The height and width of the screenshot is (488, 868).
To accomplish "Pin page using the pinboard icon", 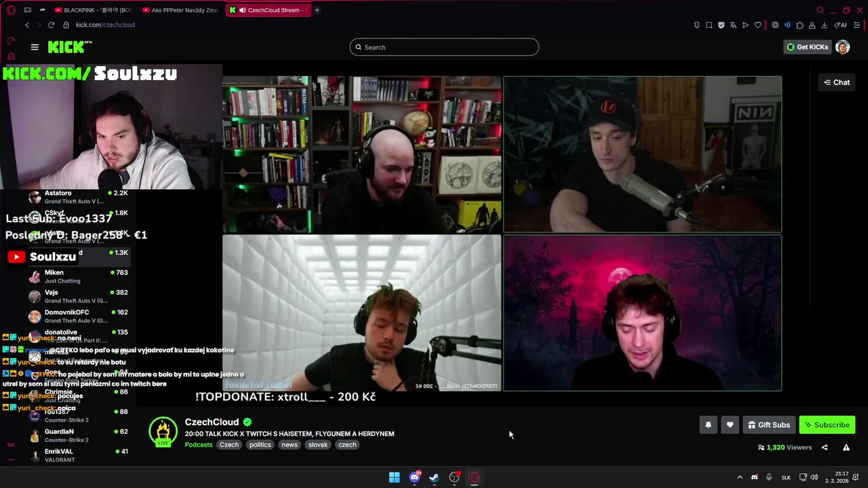I will (x=696, y=25).
